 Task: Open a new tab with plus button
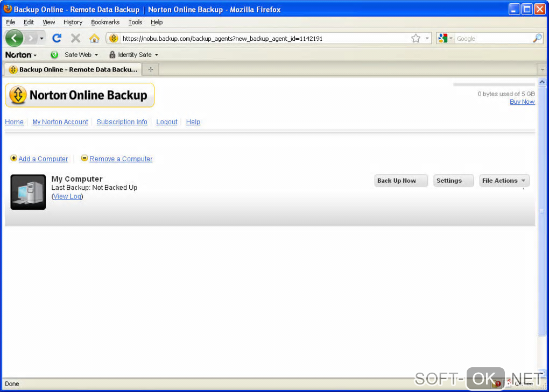coord(151,69)
